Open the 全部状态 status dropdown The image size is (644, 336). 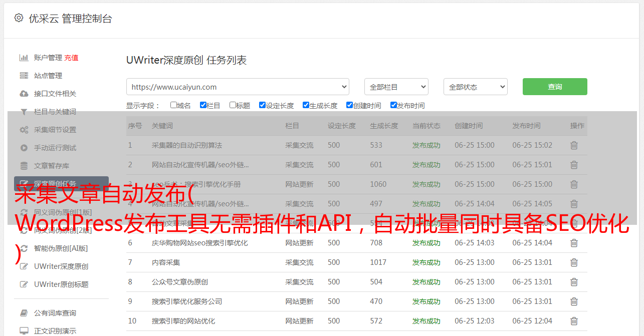pyautogui.click(x=475, y=87)
